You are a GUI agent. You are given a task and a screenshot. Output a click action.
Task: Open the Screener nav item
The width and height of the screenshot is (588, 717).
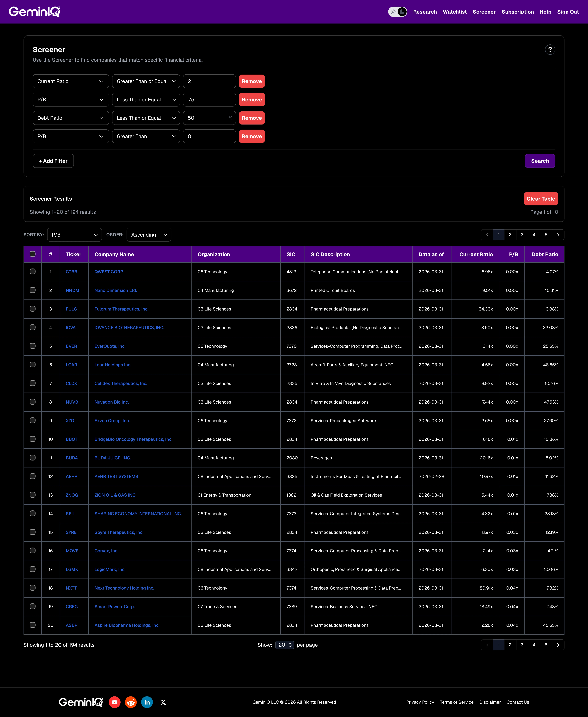[x=484, y=12]
